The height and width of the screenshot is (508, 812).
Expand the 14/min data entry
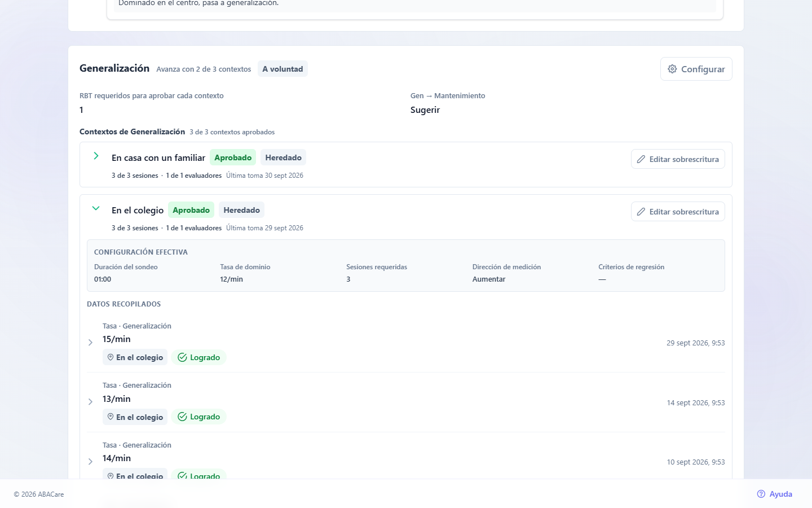pyautogui.click(x=90, y=462)
